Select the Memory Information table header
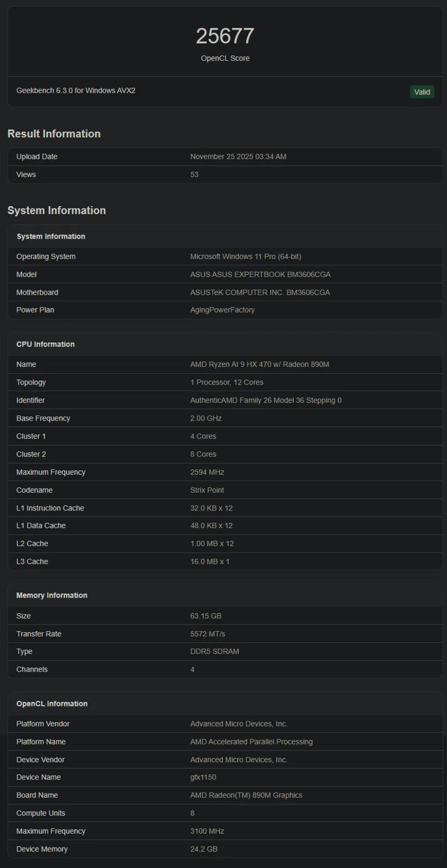Screen dimensions: 447x868 (52, 595)
